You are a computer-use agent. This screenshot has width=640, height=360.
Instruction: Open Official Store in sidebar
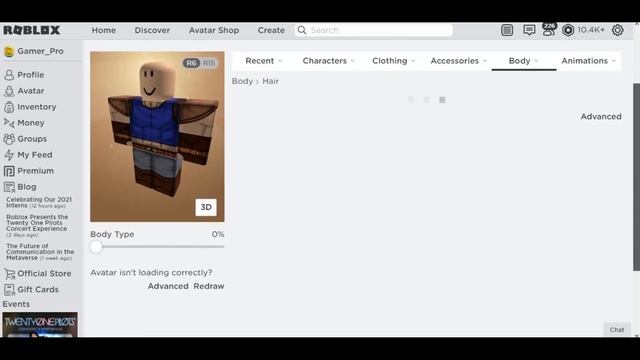[x=44, y=273]
